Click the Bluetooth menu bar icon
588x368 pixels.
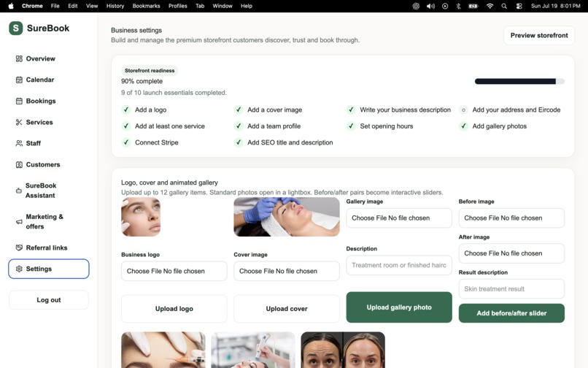[x=458, y=6]
